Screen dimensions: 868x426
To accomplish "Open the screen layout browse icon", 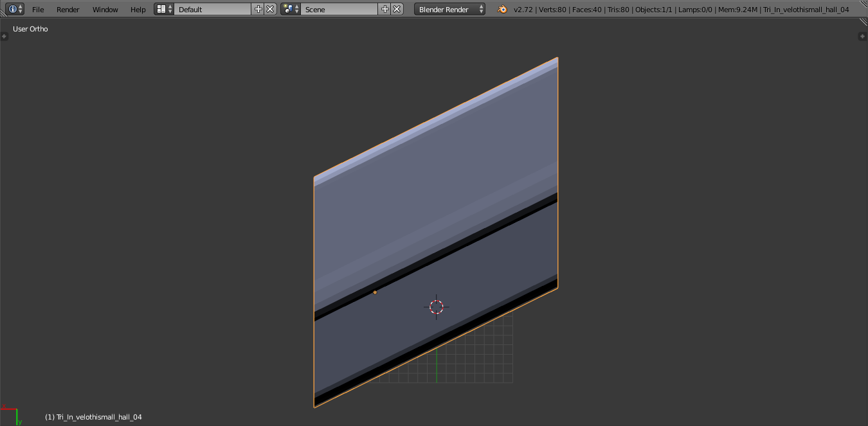I will coord(164,9).
